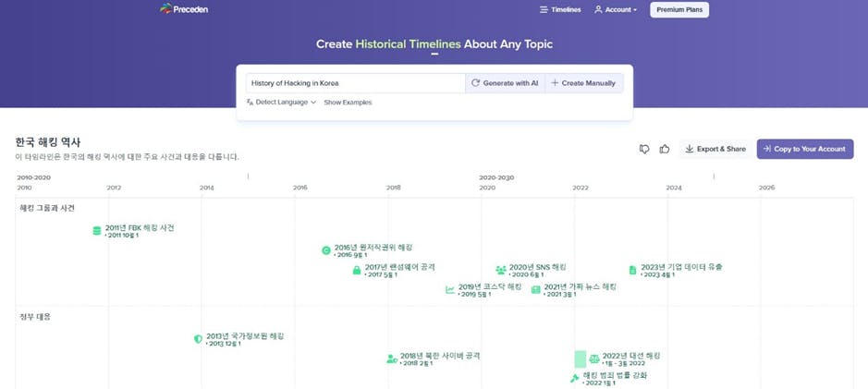The width and height of the screenshot is (868, 389).
Task: Click Create Manually button
Action: pyautogui.click(x=584, y=83)
